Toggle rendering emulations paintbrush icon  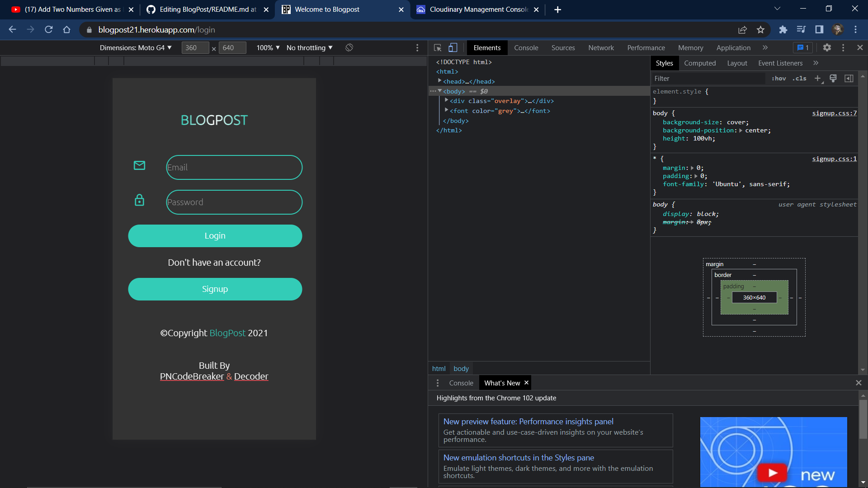833,78
